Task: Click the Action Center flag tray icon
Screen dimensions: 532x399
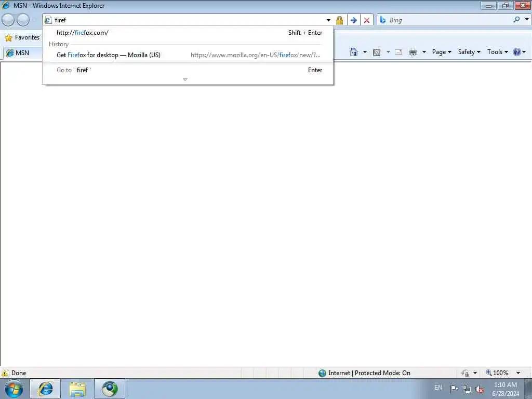Action: point(454,389)
